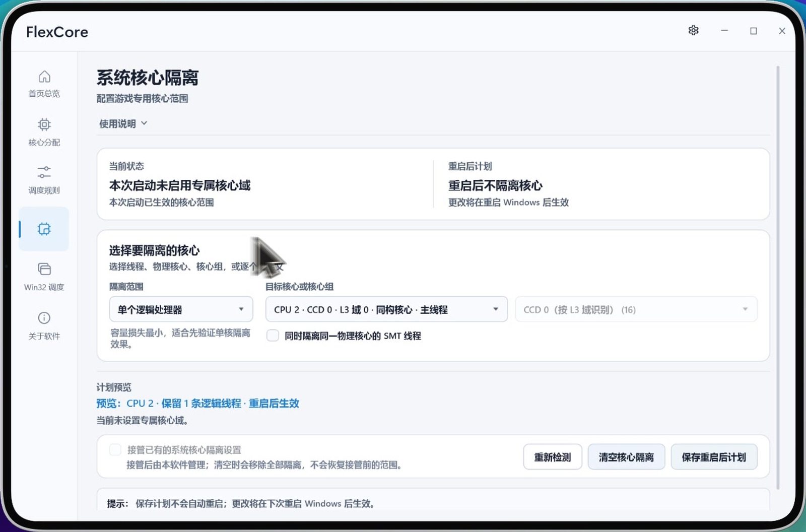The height and width of the screenshot is (532, 806).
Task: Open the Win32 调度 window icon
Action: point(44,269)
